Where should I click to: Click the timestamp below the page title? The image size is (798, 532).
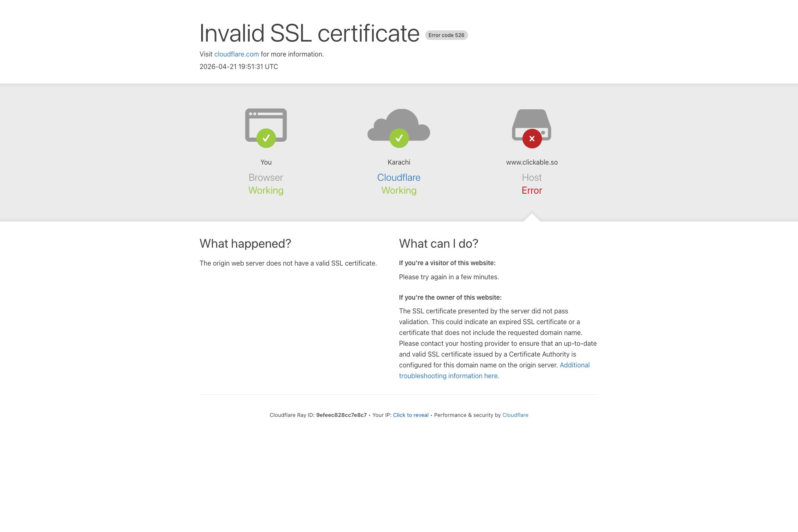click(239, 66)
